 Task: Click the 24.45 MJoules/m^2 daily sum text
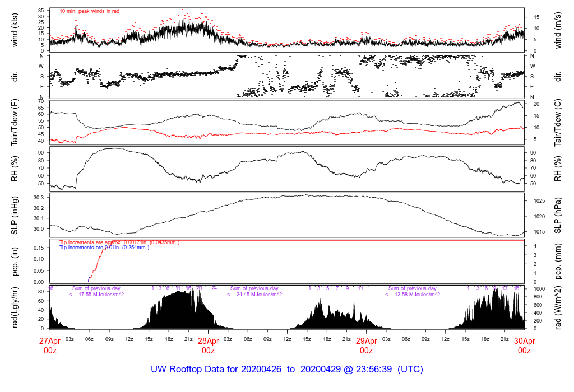click(254, 294)
